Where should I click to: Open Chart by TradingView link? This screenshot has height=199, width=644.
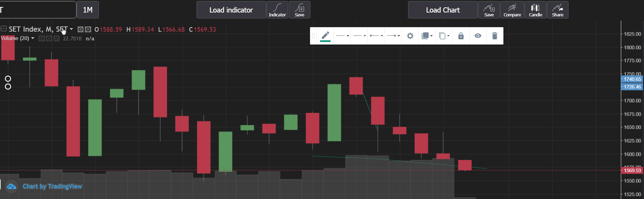(x=52, y=186)
